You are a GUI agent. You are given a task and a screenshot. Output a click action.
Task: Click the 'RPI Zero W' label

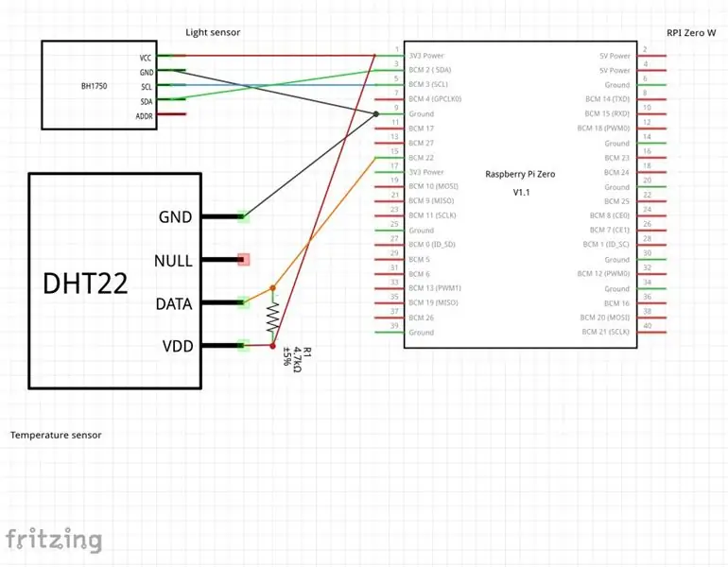[x=691, y=33]
